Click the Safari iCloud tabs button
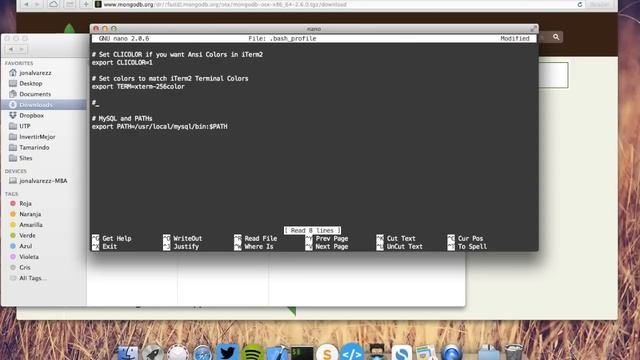The height and width of the screenshot is (360, 640). 53,4
